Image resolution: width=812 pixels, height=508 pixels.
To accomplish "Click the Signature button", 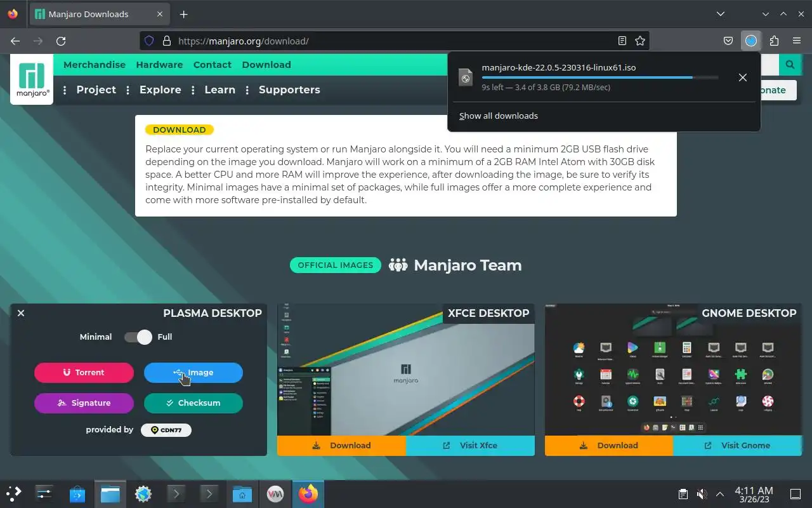I will pos(84,403).
